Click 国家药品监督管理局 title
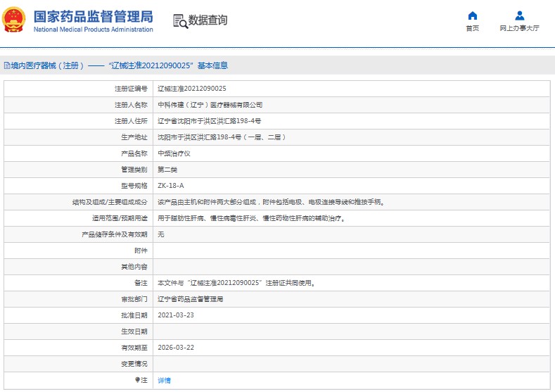Screen dimensions: 555x392 [x=94, y=17]
